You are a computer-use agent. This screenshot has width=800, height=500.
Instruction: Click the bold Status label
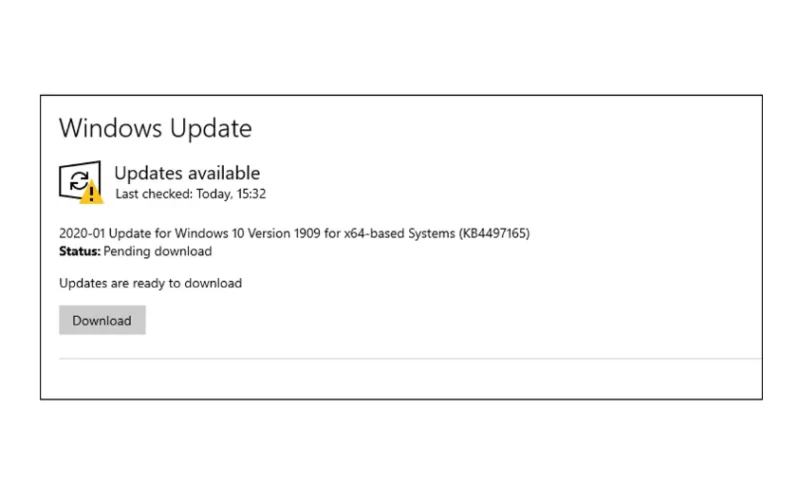click(x=80, y=251)
